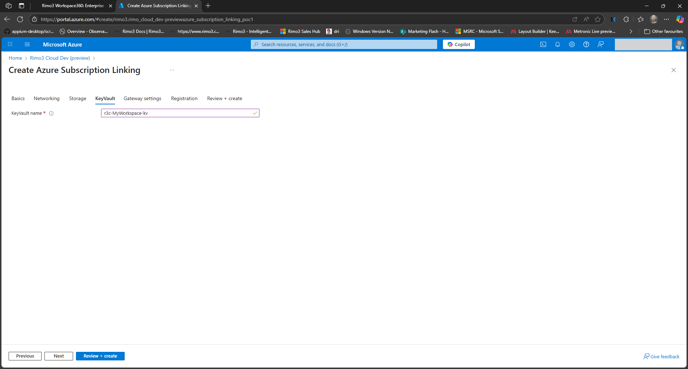Add this page to browser favourites
The height and width of the screenshot is (369, 688).
point(598,19)
